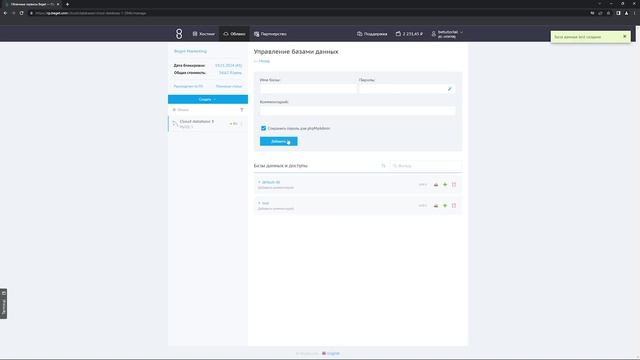Screen dimensions: 640x360
Task: Click the total cost value link
Action: (x=230, y=73)
